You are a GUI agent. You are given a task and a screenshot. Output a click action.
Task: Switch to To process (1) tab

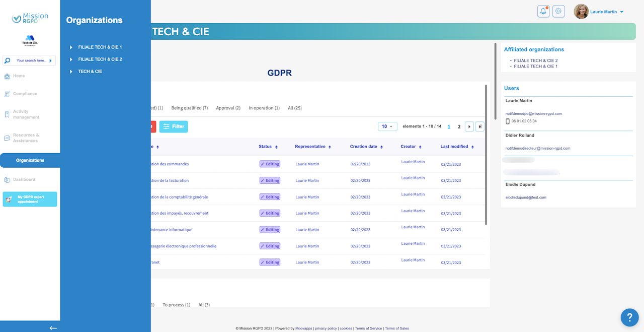tap(176, 305)
